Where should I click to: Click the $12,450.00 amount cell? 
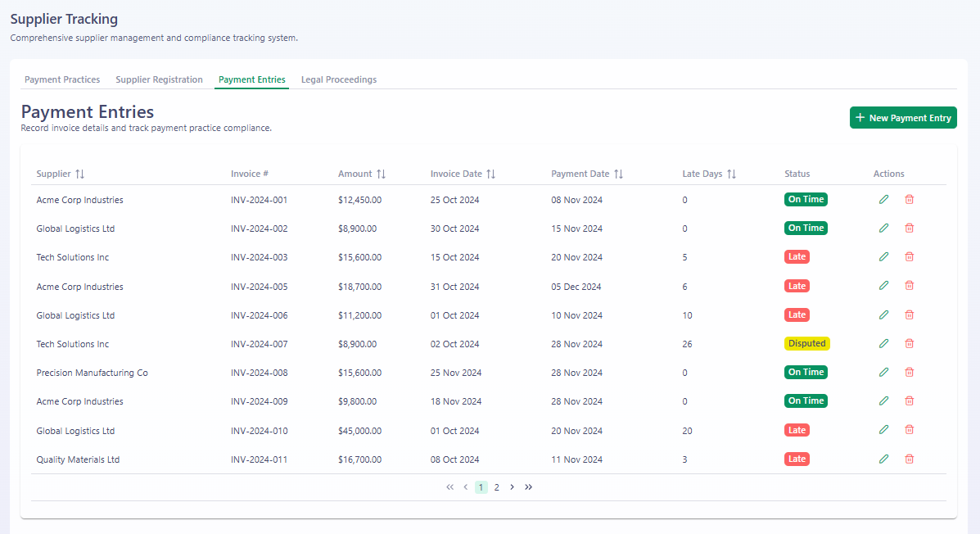[x=359, y=200]
